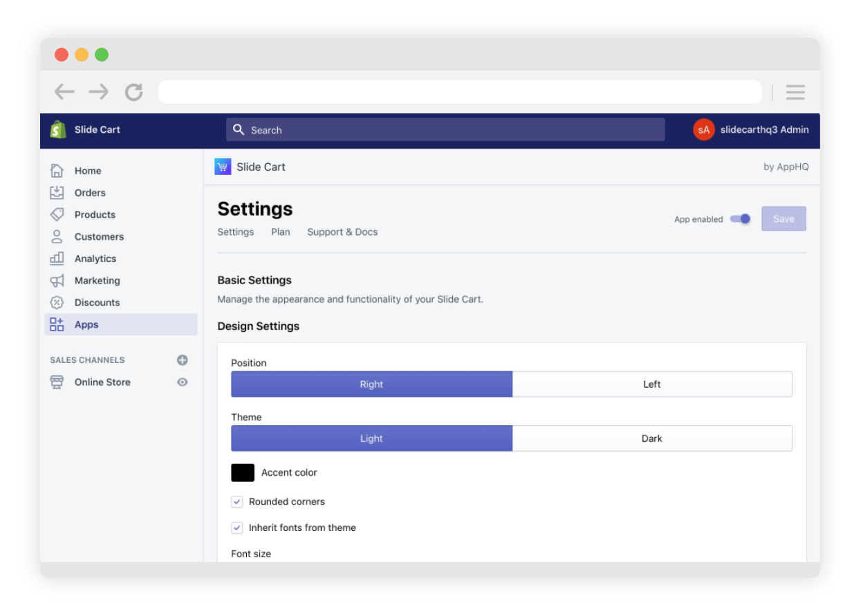
Task: Click the Slide Cart app title
Action: 261,167
